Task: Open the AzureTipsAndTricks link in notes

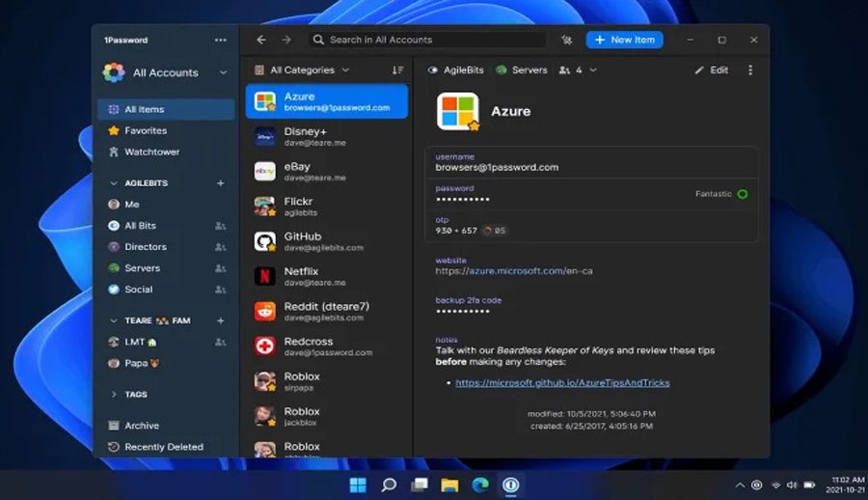Action: [562, 383]
